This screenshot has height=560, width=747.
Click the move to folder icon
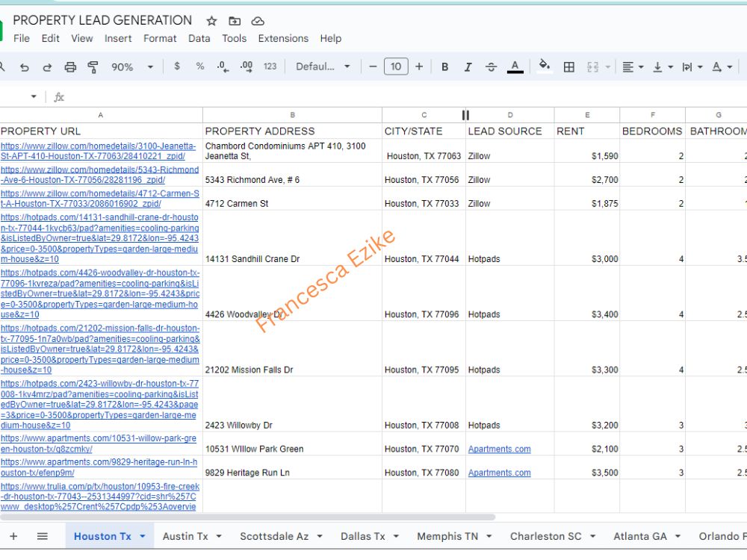click(x=235, y=21)
